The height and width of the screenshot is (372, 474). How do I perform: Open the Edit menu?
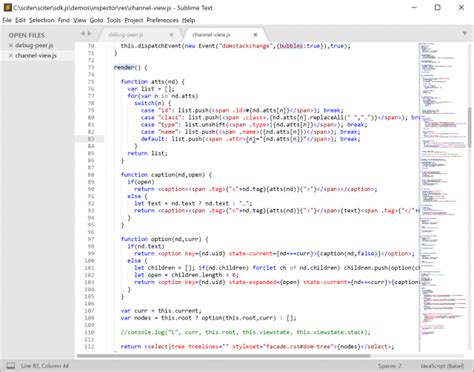20,20
